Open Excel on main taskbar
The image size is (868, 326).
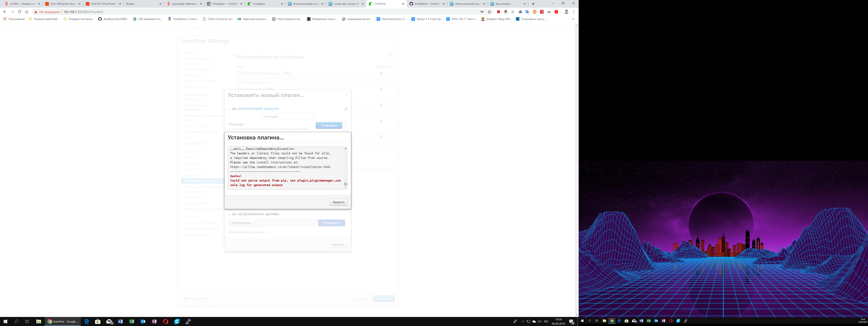point(131,322)
